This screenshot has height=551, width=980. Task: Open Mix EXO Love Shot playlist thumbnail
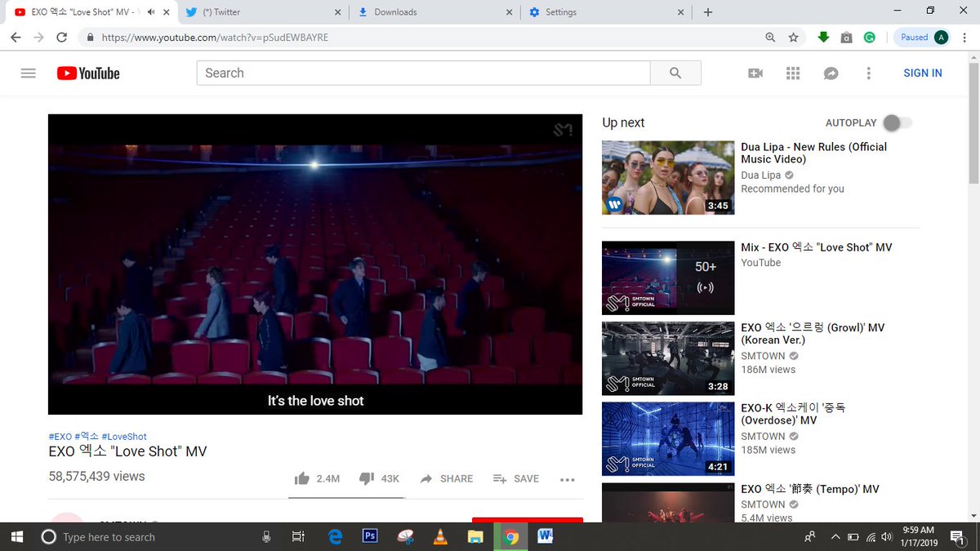668,278
